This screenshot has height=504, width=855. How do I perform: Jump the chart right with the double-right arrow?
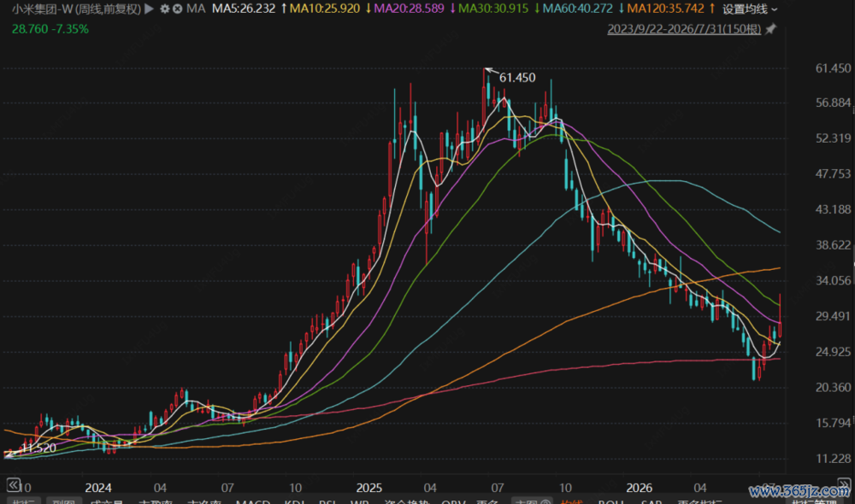click(x=844, y=484)
